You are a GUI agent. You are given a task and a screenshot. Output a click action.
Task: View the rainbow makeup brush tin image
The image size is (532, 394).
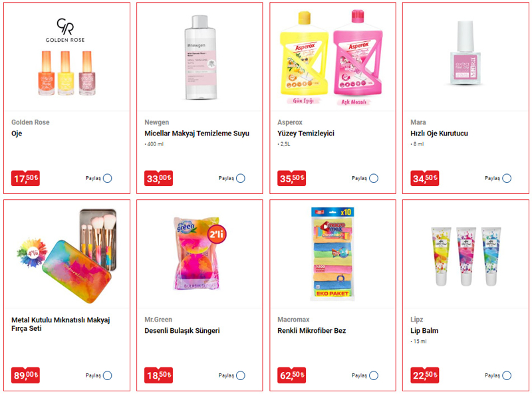pos(66,255)
